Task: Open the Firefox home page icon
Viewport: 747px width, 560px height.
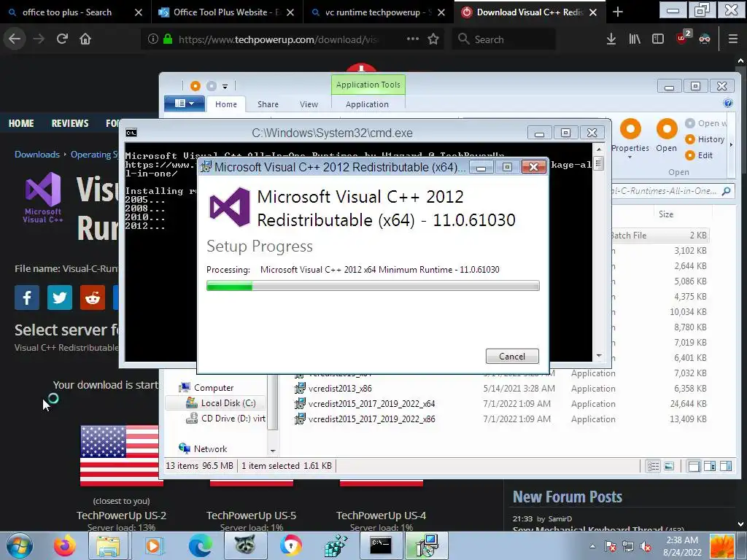Action: click(x=85, y=39)
